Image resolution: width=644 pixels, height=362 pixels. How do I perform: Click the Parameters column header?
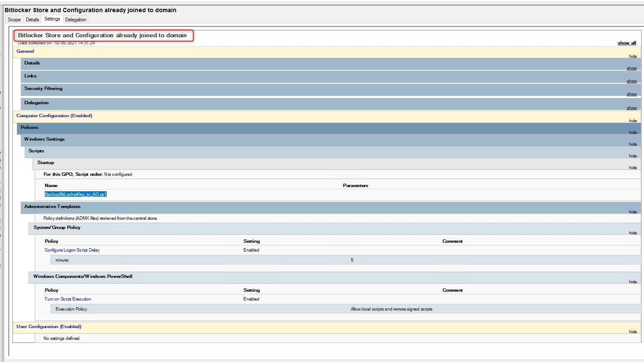(355, 185)
